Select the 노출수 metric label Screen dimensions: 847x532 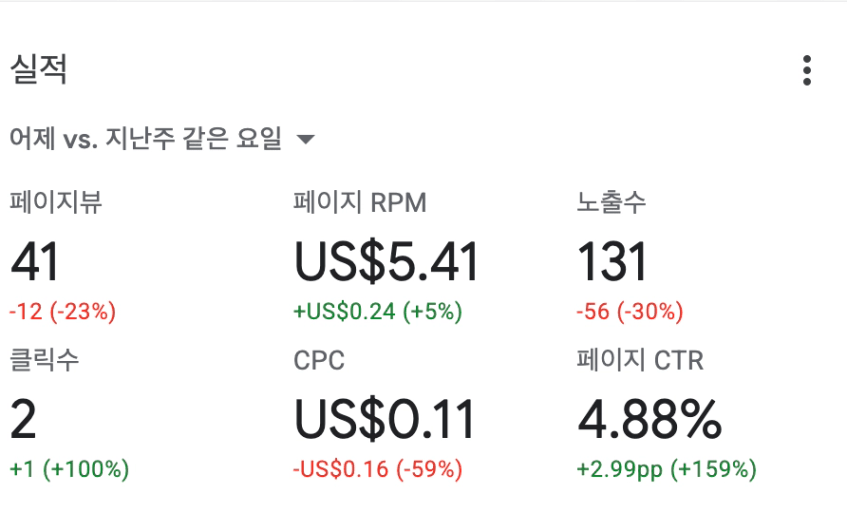click(611, 202)
